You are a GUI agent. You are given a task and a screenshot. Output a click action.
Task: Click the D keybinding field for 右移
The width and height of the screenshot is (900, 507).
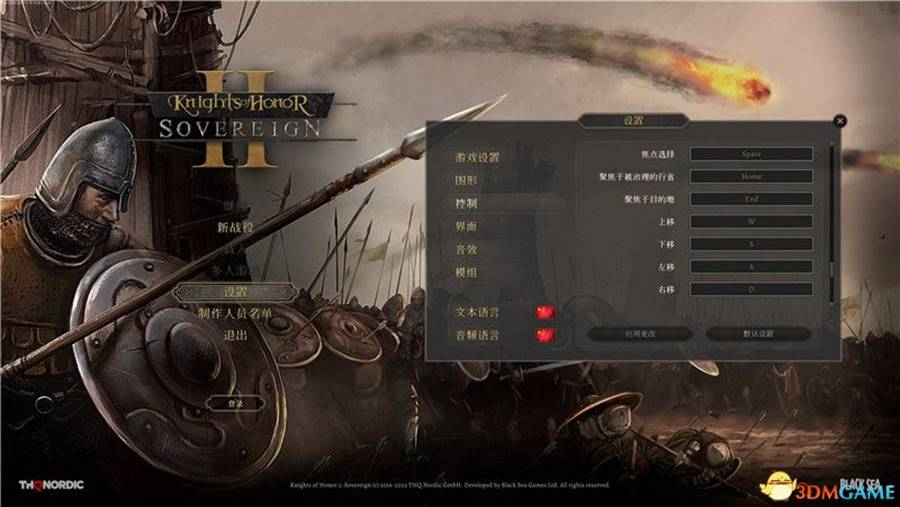(x=751, y=289)
